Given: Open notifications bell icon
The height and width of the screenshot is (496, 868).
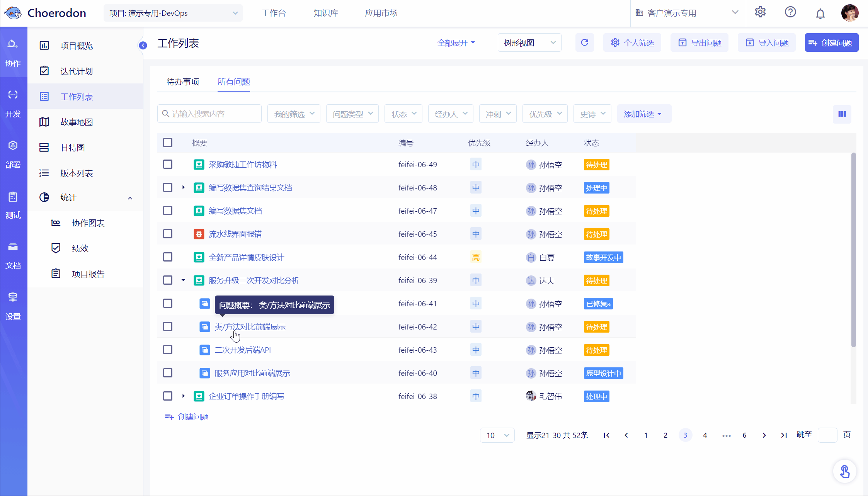Looking at the screenshot, I should [820, 13].
